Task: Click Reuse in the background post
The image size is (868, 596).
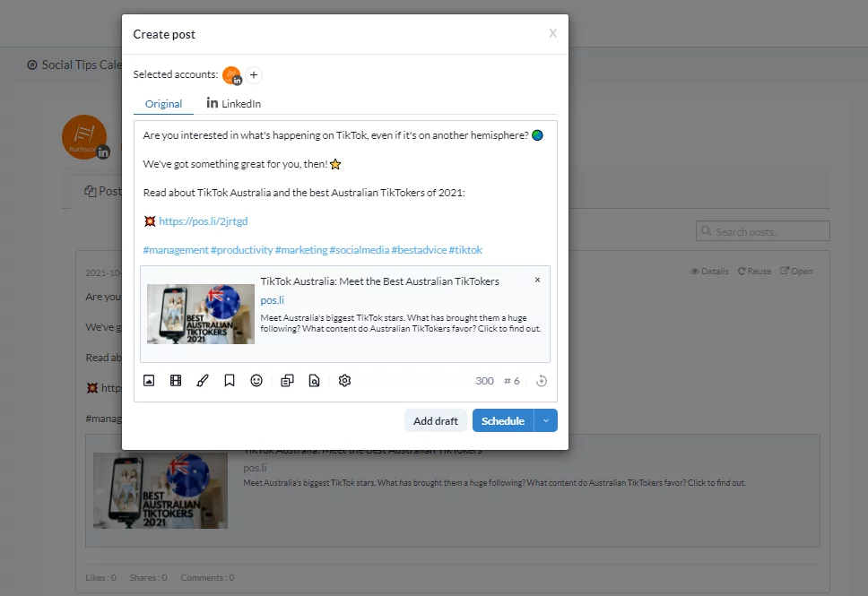Action: click(x=754, y=272)
